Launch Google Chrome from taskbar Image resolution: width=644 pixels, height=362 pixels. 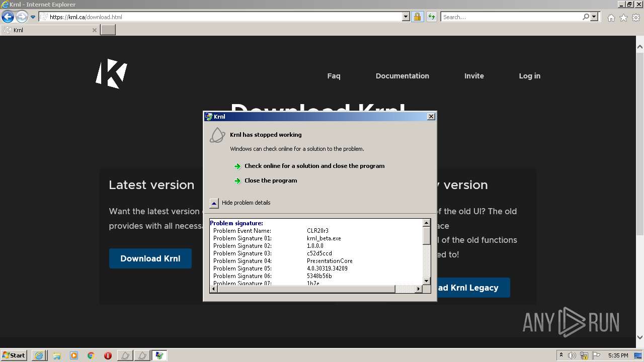point(91,355)
